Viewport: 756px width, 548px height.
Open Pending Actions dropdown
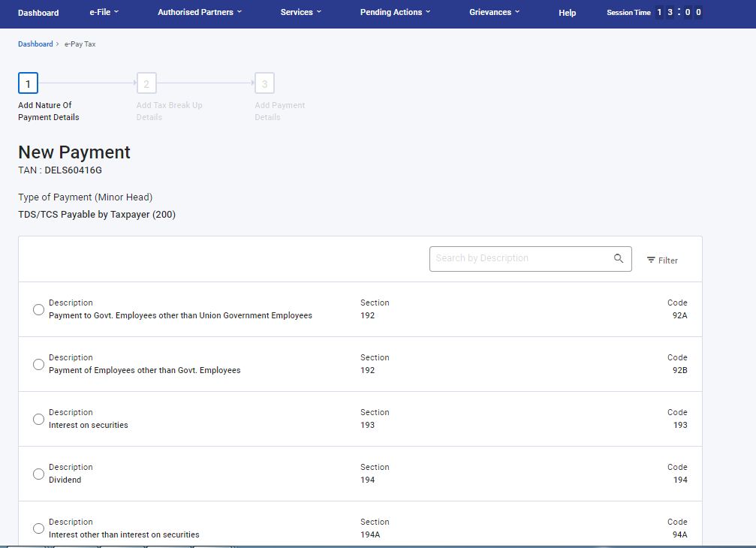395,13
